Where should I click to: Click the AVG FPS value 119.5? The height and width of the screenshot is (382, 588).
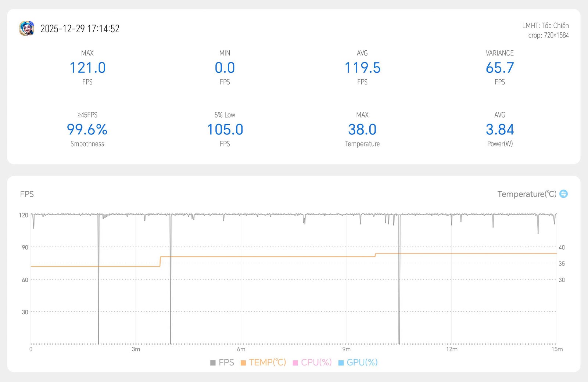point(362,68)
